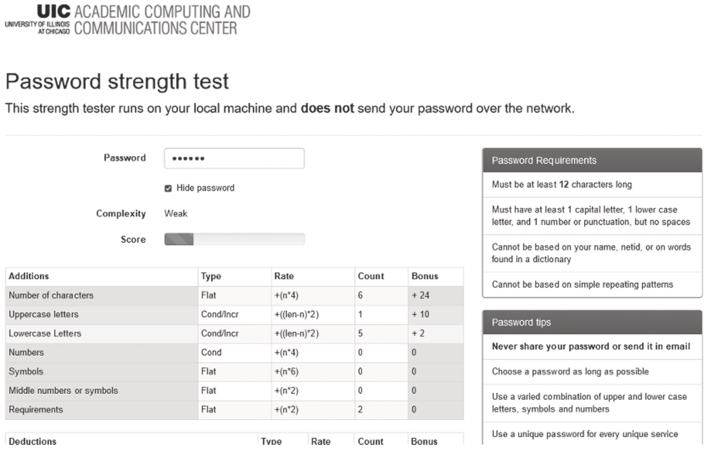Click the UIC logo in the header
This screenshot has width=708, height=449.
38,19
